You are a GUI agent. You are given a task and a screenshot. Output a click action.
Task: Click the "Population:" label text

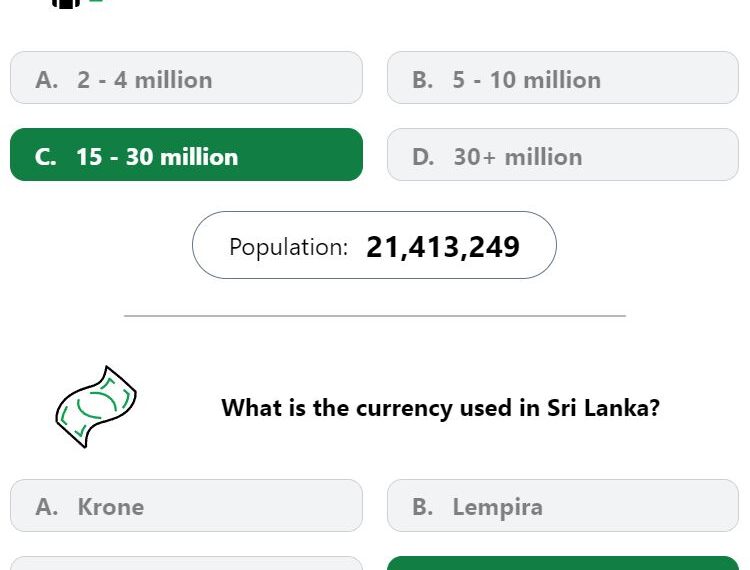[x=288, y=247]
